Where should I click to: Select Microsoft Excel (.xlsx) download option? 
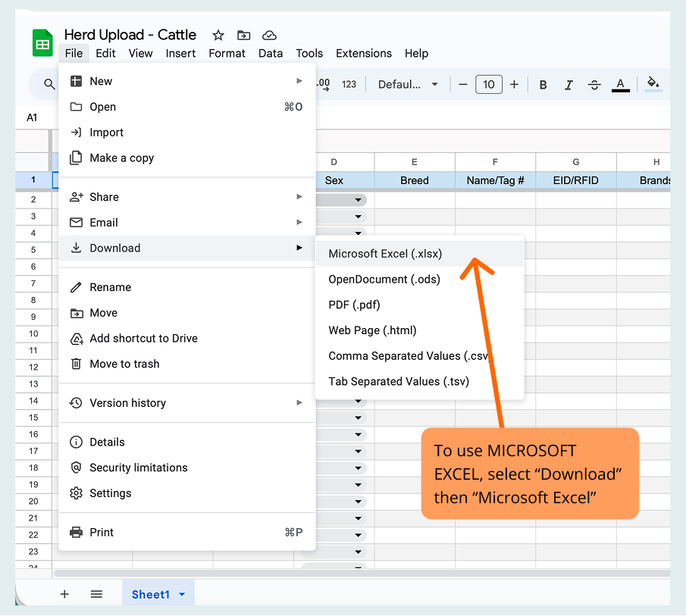tap(385, 254)
